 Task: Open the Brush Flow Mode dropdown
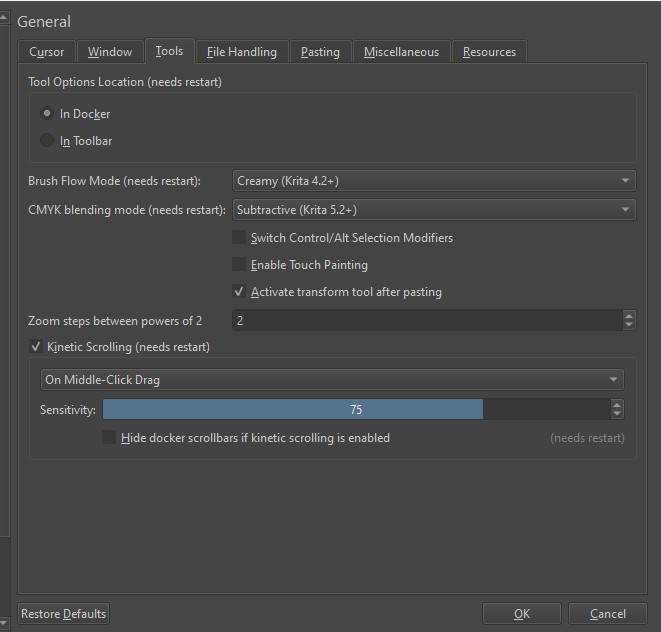[x=433, y=181]
